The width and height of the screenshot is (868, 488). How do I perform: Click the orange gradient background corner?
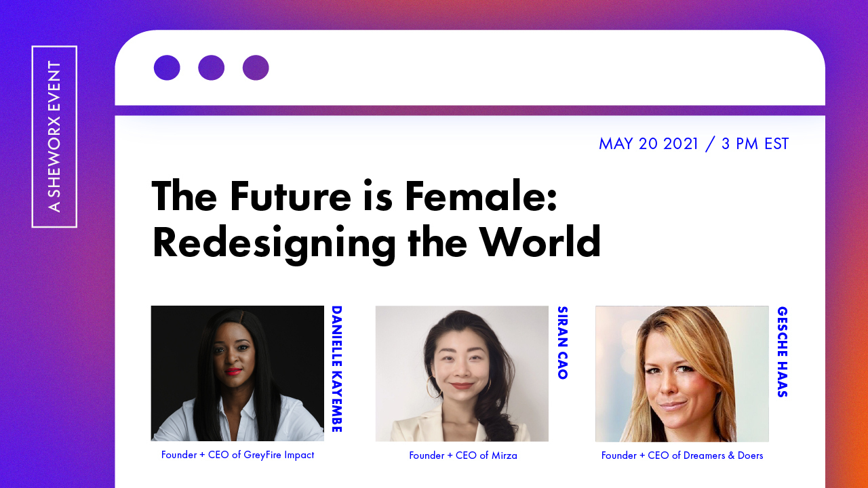(x=848, y=461)
